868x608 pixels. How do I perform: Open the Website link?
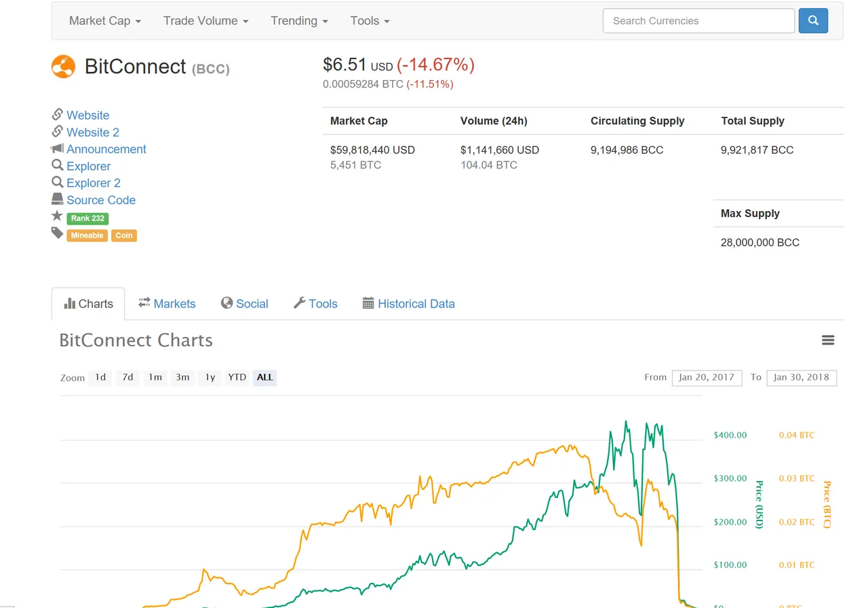(x=87, y=115)
